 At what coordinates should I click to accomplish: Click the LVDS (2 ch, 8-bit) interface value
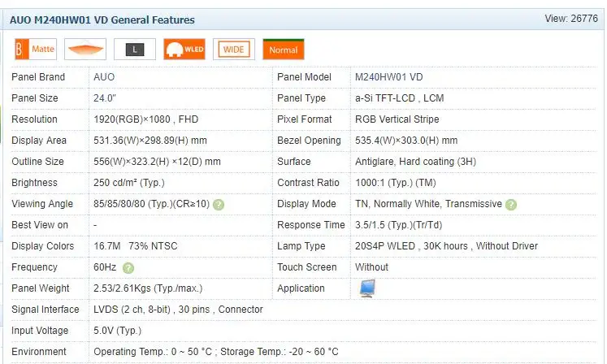pyautogui.click(x=178, y=310)
